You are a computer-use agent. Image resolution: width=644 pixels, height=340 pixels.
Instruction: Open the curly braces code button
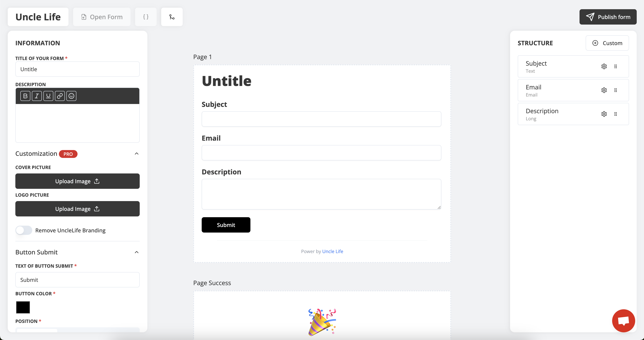tap(146, 17)
